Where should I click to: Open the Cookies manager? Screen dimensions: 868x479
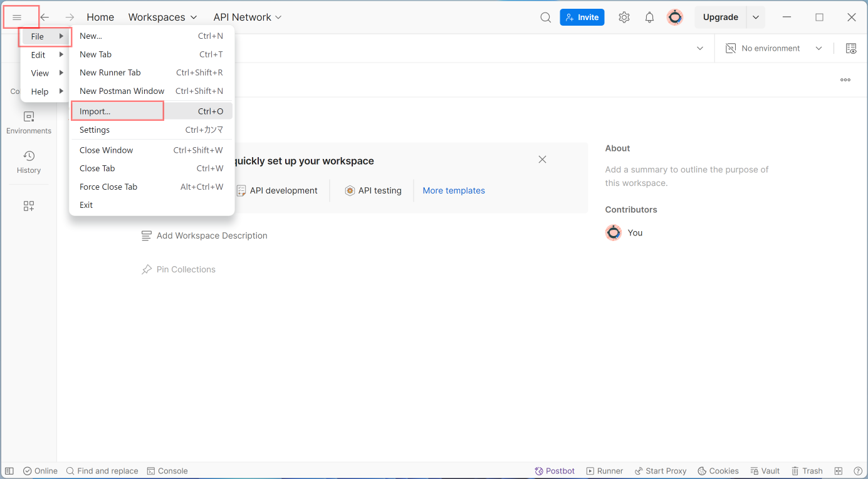click(718, 470)
